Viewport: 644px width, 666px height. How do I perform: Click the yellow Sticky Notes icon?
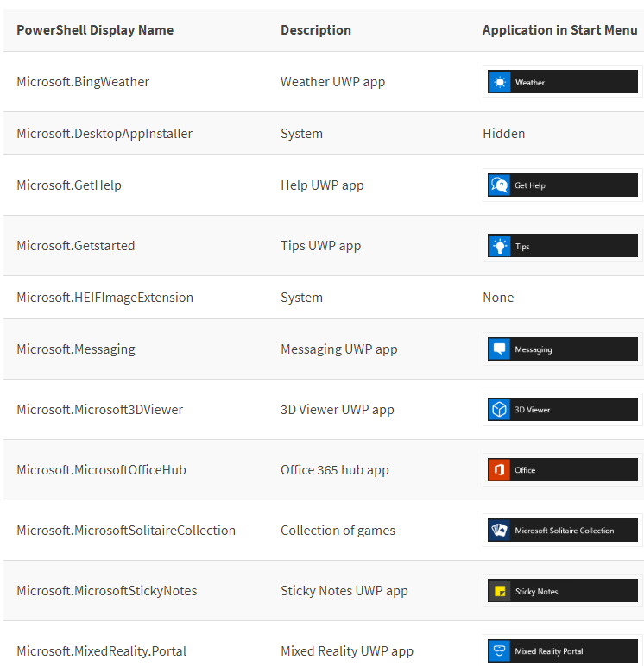click(500, 591)
